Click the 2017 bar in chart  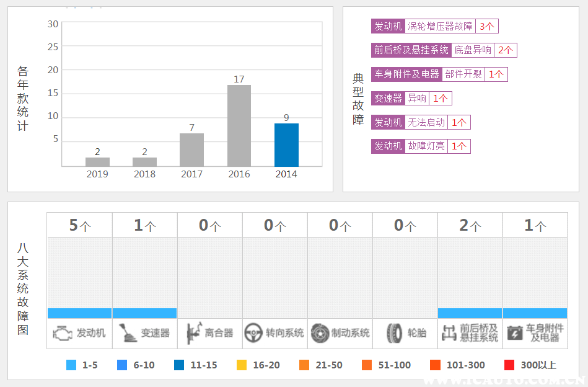point(191,149)
